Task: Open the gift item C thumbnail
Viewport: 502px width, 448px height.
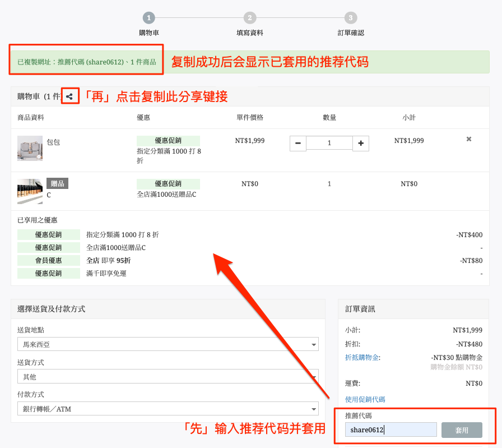Action: coord(30,191)
